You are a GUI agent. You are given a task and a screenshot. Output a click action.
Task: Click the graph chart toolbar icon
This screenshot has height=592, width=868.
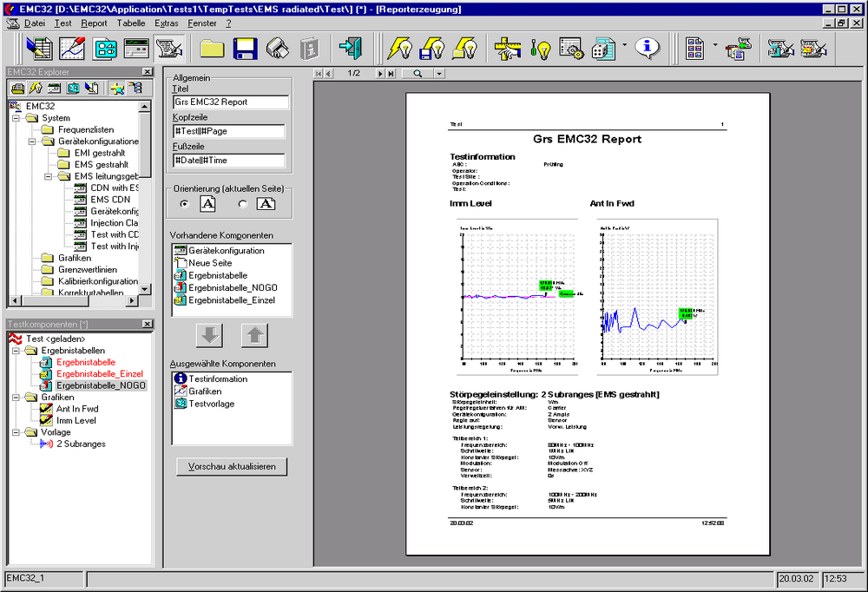[73, 48]
